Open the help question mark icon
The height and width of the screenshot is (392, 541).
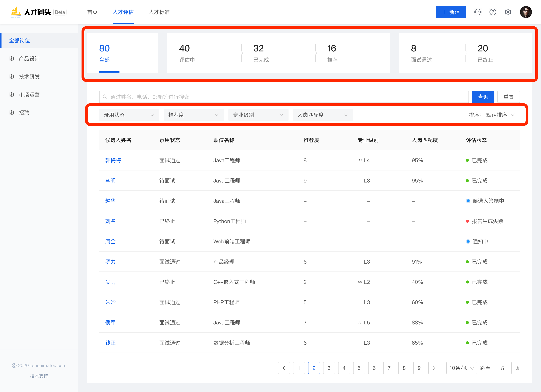[x=493, y=12]
